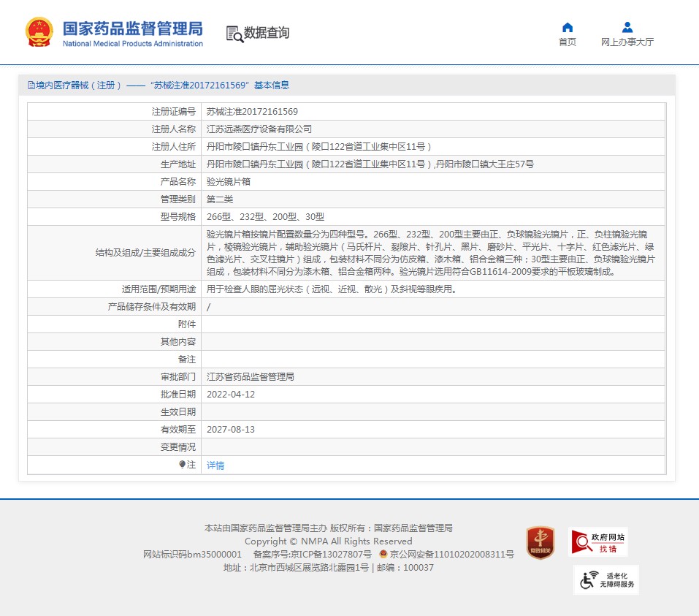
Task: Open the data query magnifier icon
Action: point(234,34)
